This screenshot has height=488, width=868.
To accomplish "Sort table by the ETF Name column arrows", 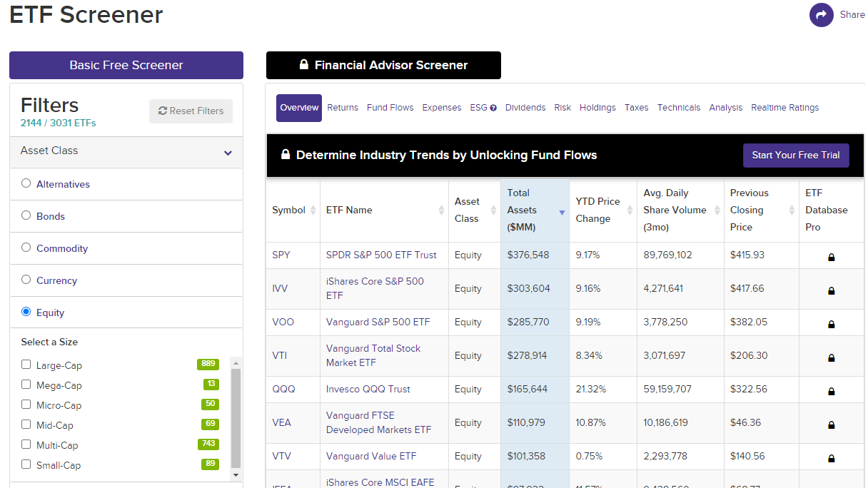I will click(x=441, y=210).
